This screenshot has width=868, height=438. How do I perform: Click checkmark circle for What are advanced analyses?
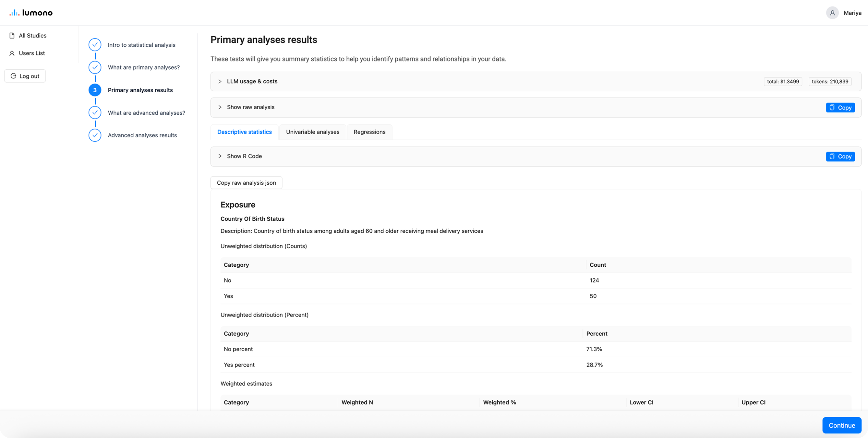click(95, 112)
